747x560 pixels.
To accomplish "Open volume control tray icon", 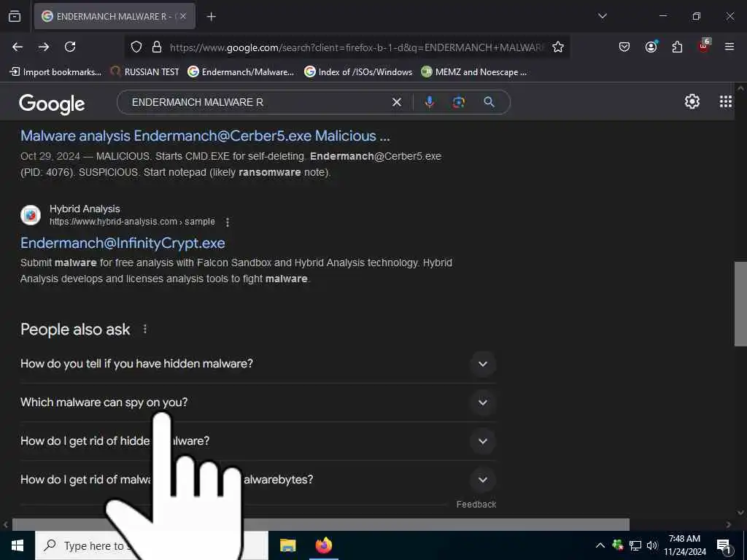I will (x=651, y=545).
